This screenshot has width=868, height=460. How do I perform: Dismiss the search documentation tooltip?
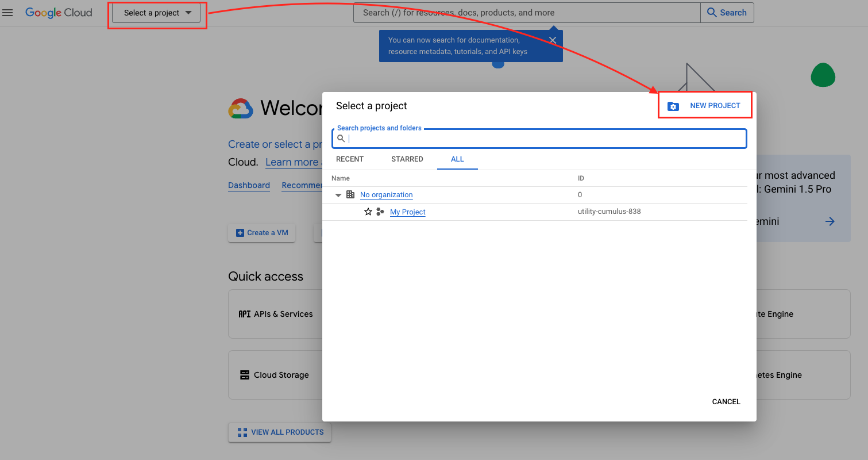click(553, 40)
